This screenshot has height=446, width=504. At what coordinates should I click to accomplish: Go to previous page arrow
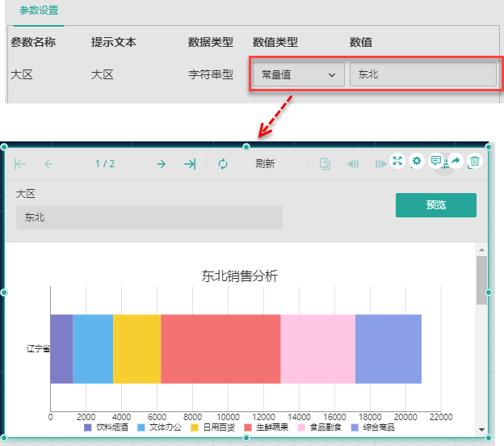click(x=48, y=164)
